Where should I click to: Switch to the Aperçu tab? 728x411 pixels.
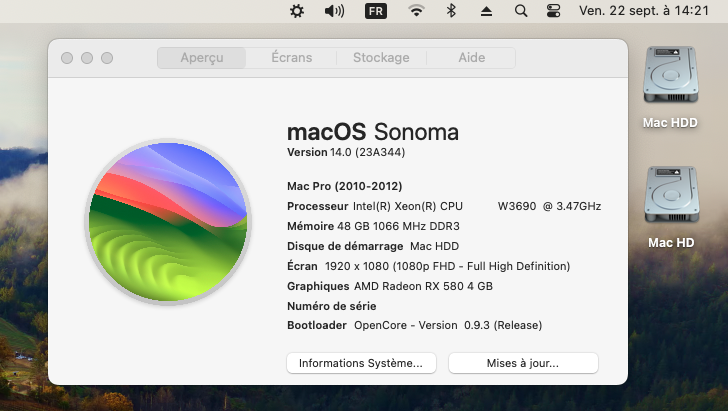point(202,58)
